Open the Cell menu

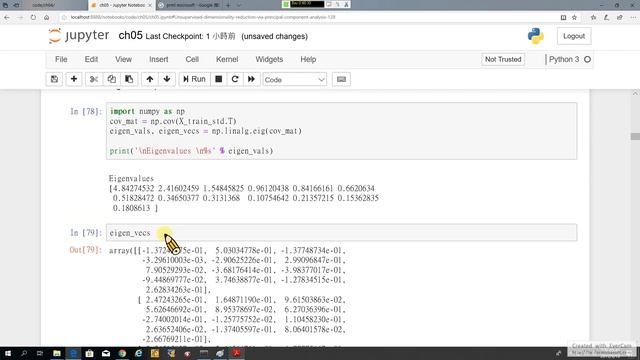pyautogui.click(x=192, y=60)
